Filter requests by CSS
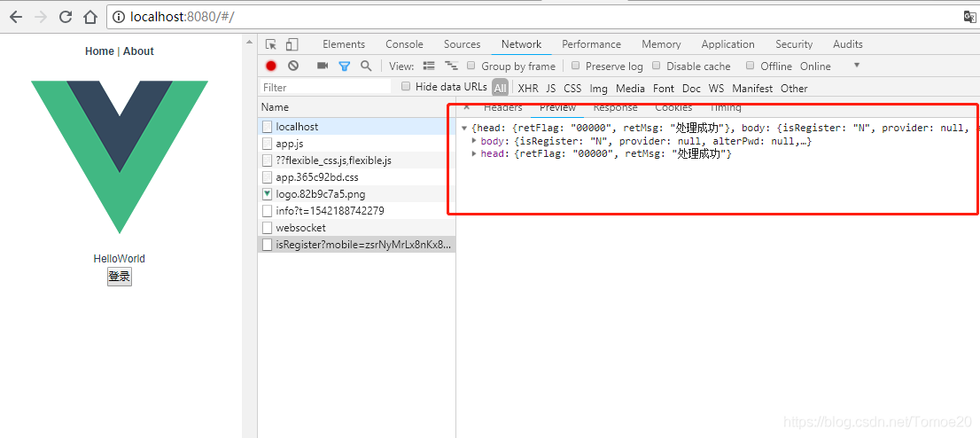980x438 pixels. click(x=572, y=89)
